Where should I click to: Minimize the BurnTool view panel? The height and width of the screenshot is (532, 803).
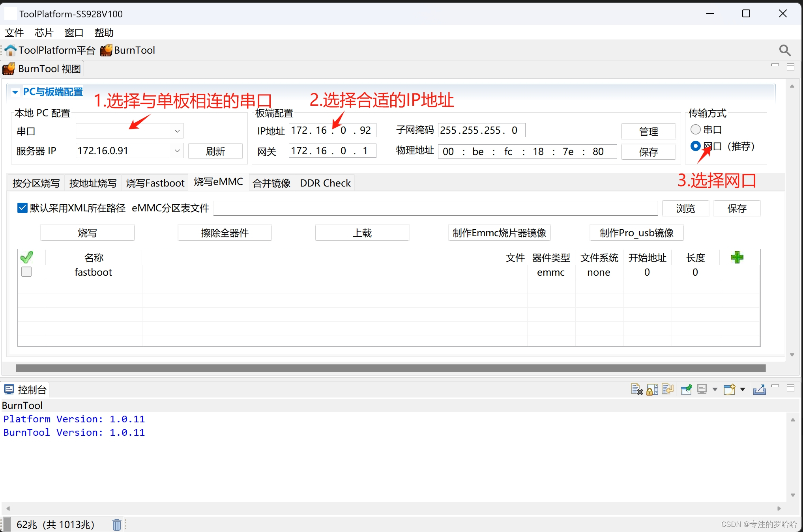click(775, 66)
